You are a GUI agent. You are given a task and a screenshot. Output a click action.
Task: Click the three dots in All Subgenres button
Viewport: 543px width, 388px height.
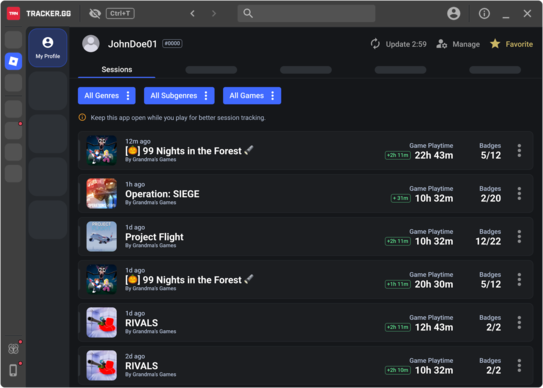click(x=206, y=96)
